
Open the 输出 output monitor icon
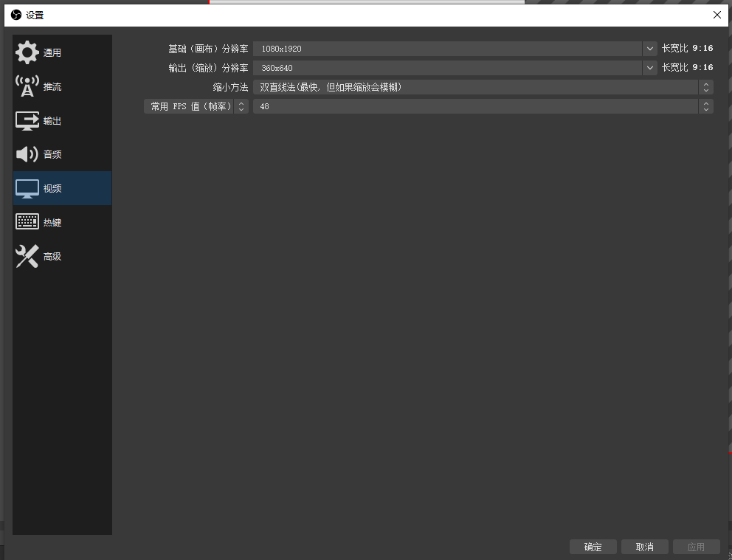27,120
